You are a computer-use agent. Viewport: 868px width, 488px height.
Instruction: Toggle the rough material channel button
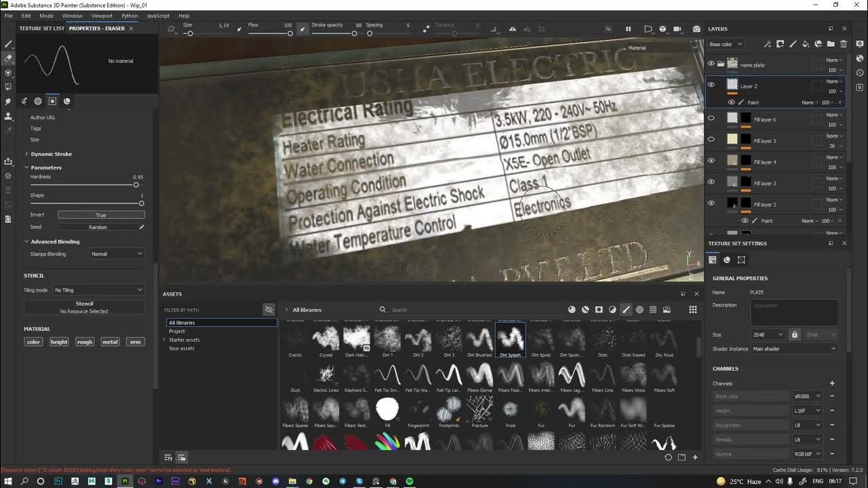(85, 342)
